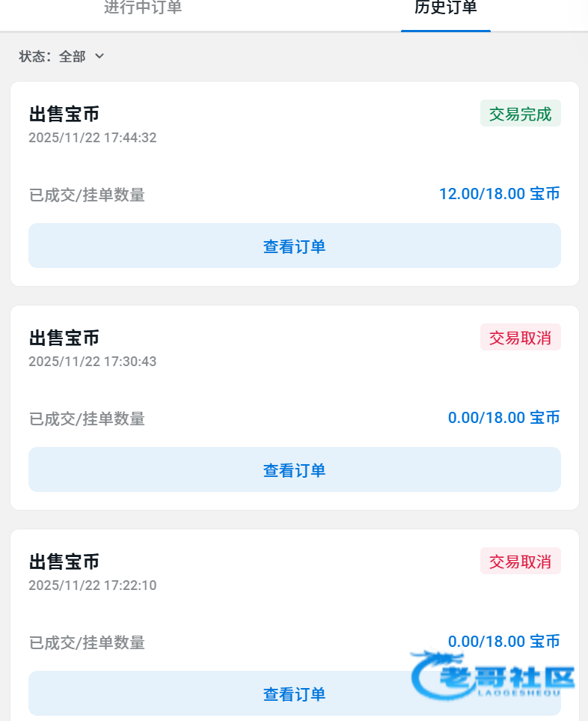Click the timestamp 2025/11/22 17:30:43

tap(93, 362)
